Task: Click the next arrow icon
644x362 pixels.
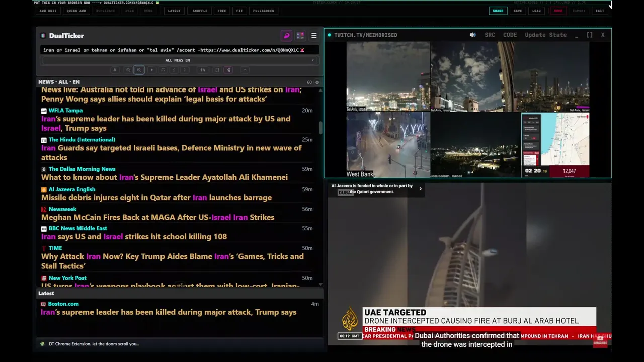Action: pyautogui.click(x=185, y=70)
